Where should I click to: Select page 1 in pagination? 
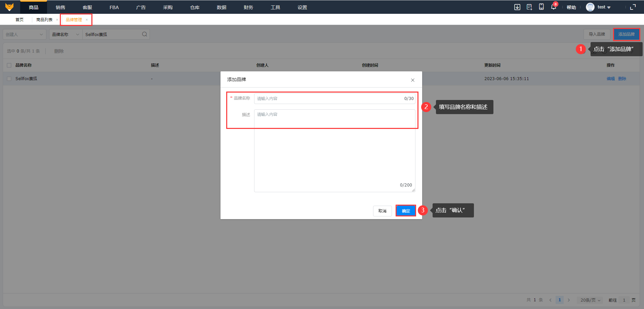point(560,300)
